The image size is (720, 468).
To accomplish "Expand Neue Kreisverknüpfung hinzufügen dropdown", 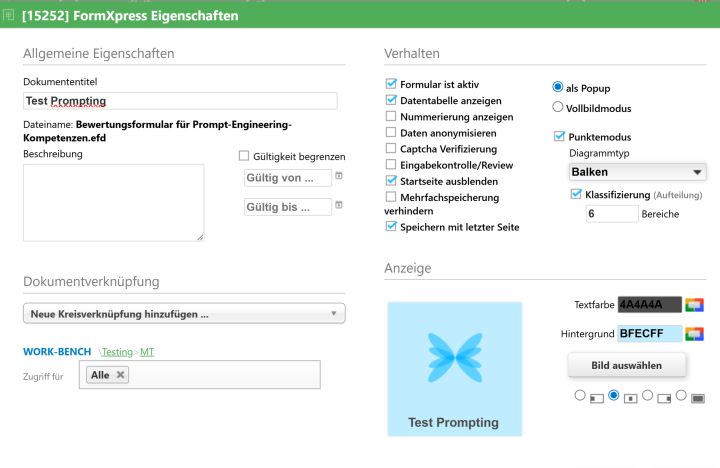I will 184,314.
